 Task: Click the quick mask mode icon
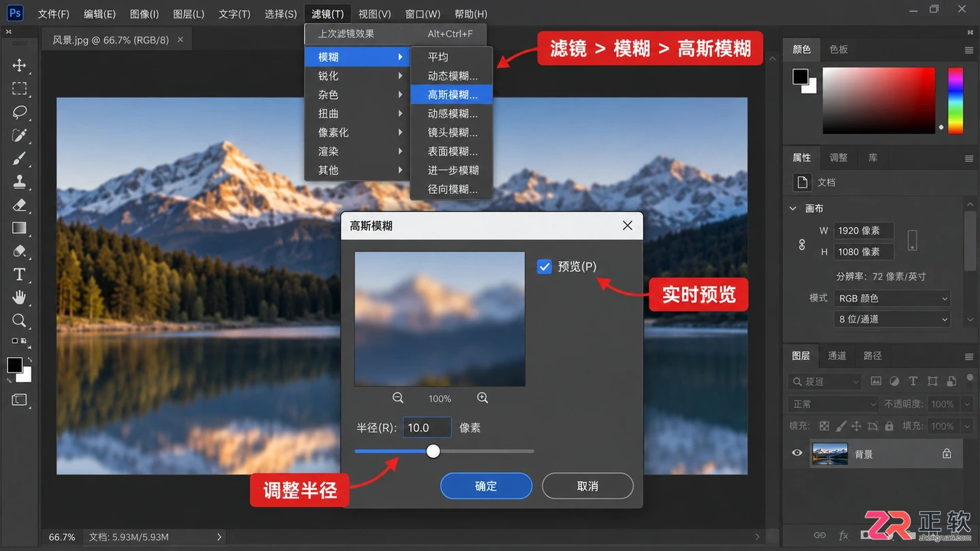click(x=19, y=400)
